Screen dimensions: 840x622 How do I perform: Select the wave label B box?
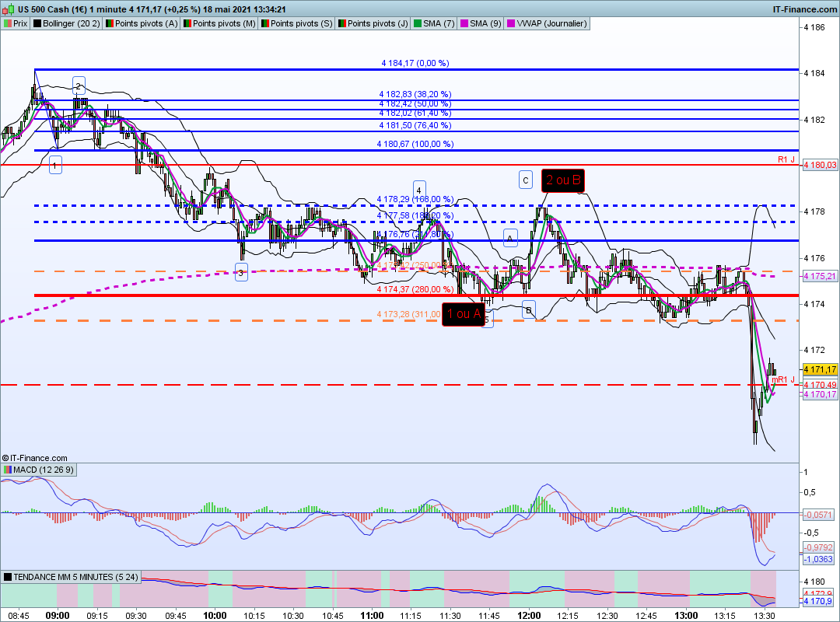pyautogui.click(x=528, y=310)
